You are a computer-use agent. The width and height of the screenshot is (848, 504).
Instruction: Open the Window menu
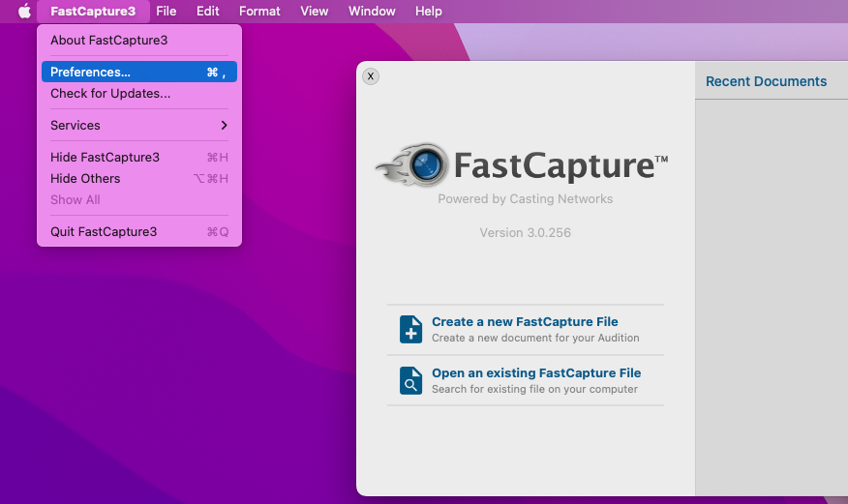point(372,11)
